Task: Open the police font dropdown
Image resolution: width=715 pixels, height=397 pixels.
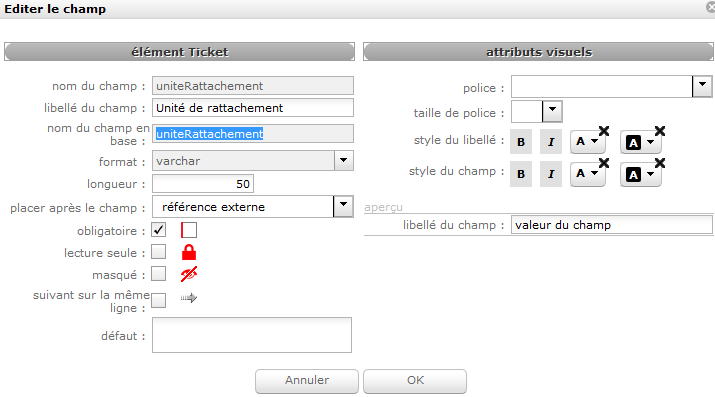Action: click(x=702, y=86)
